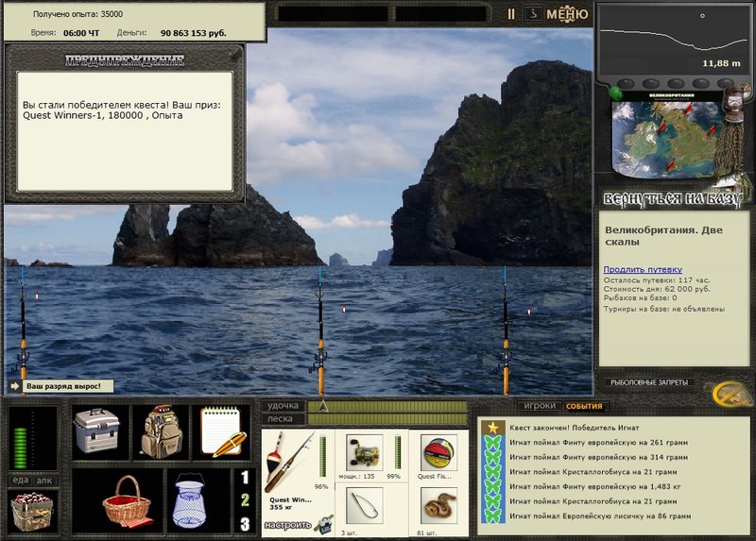Pause the game
The height and width of the screenshot is (541, 756).
(511, 14)
